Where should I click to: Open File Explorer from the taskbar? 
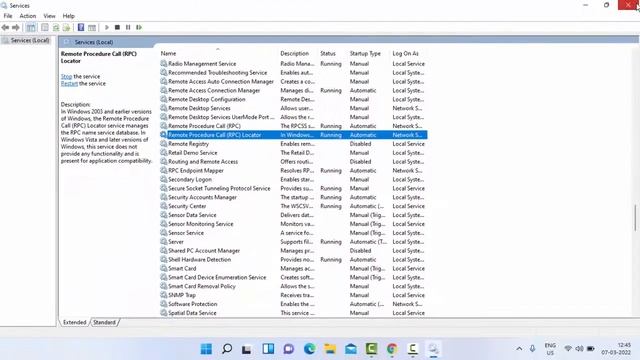[x=330, y=349]
